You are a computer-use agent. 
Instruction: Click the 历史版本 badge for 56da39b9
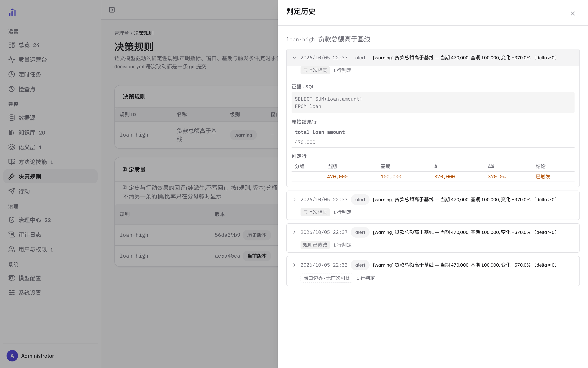(x=257, y=235)
